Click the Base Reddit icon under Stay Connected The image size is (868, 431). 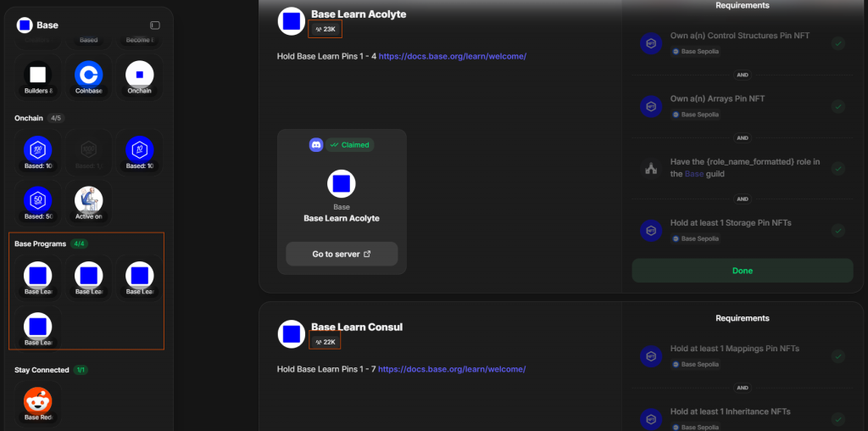pyautogui.click(x=37, y=400)
